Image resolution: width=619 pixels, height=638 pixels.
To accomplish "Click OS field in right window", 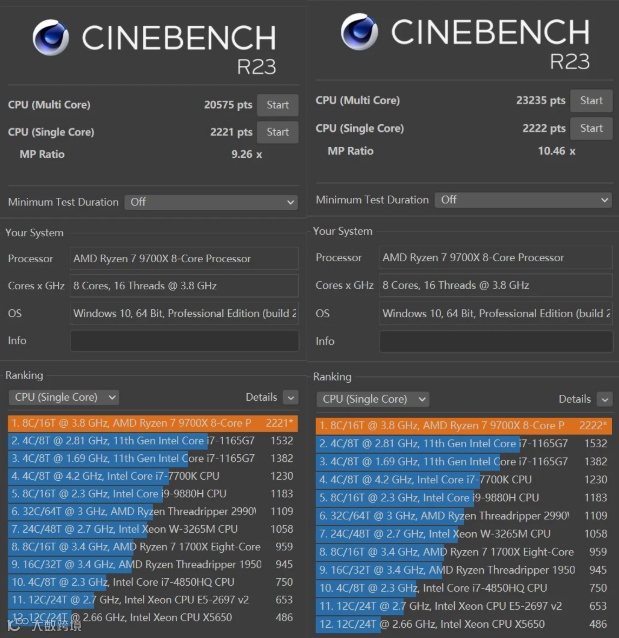I will pos(496,313).
